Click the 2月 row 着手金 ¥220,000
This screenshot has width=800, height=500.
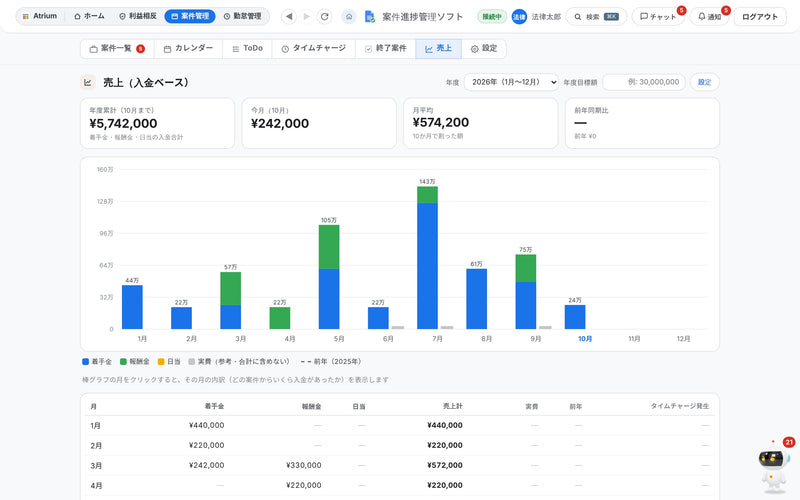coord(206,445)
